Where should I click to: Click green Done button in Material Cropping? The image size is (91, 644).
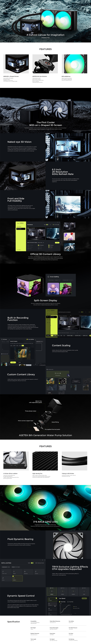[x=13, y=362]
